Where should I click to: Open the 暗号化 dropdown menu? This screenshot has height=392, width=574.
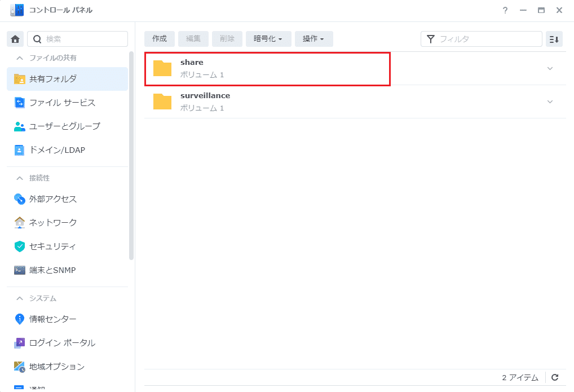(x=268, y=39)
